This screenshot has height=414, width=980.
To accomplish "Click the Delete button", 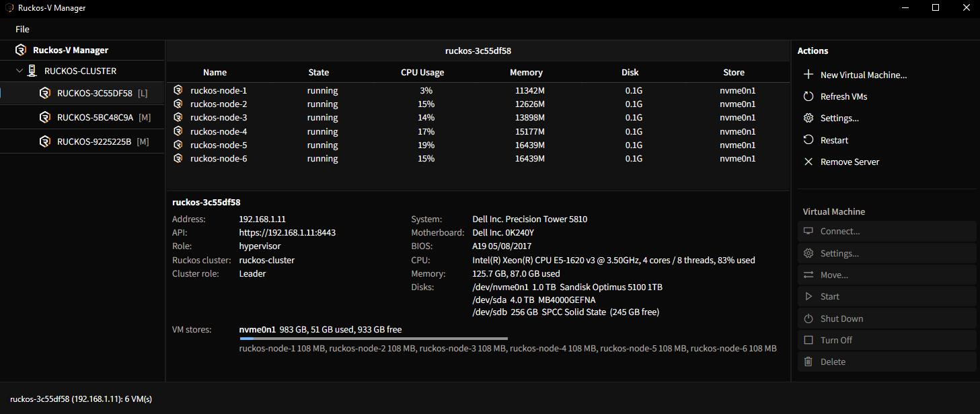I will click(887, 361).
